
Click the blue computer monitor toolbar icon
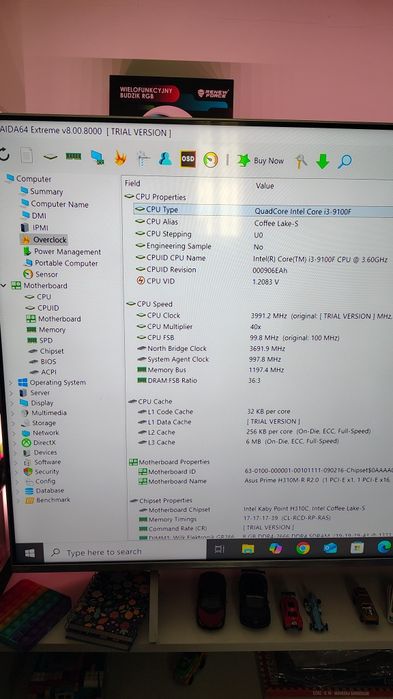[x=97, y=157]
